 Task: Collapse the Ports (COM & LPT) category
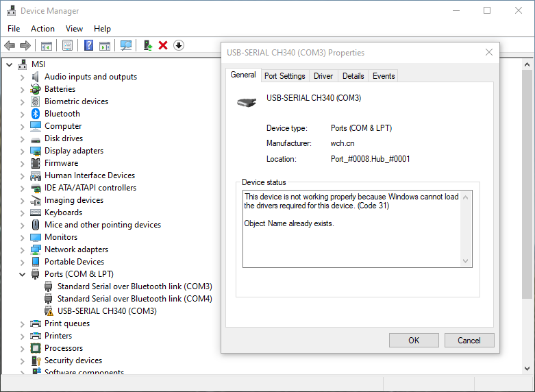point(22,274)
